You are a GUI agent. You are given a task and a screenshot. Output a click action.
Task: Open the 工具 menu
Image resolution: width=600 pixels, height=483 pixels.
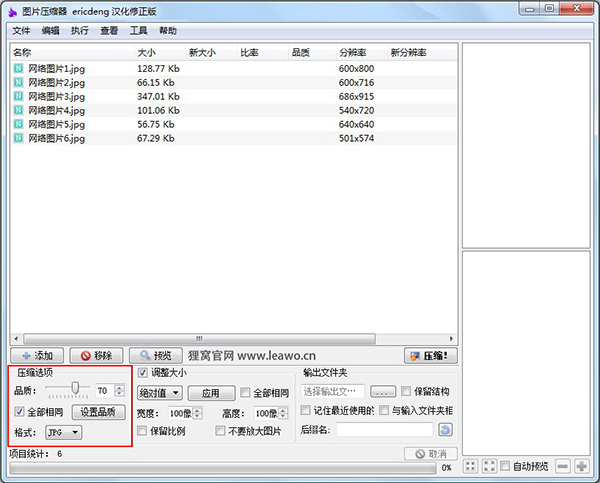(138, 31)
